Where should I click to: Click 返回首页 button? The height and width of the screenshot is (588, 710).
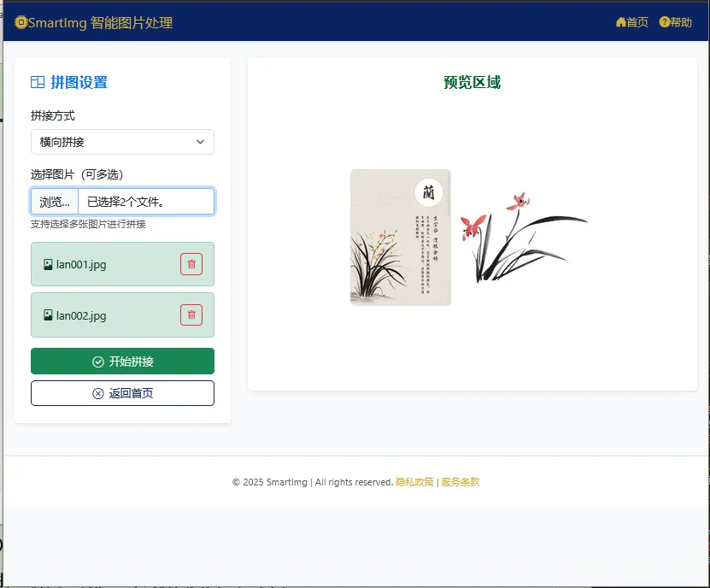point(122,393)
